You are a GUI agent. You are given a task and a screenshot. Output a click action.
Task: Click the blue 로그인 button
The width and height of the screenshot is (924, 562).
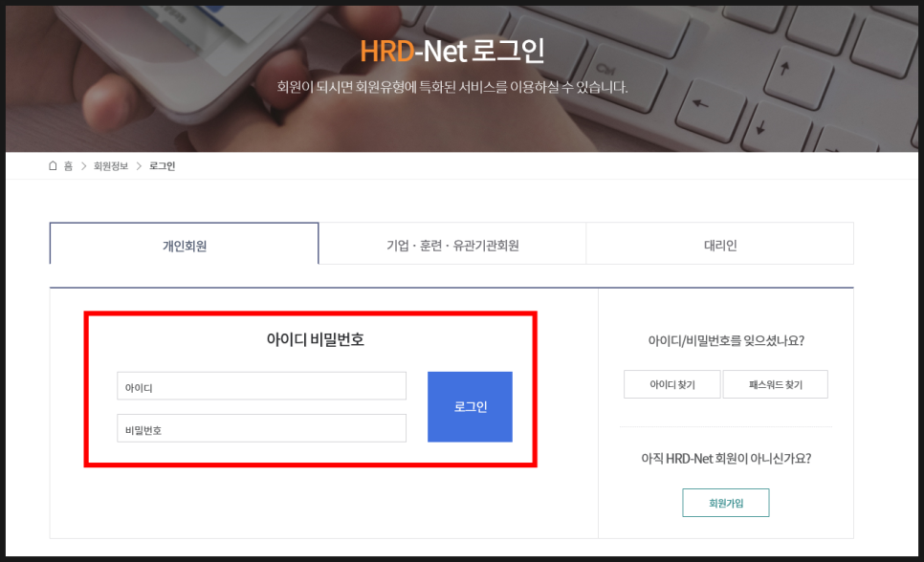pos(471,407)
